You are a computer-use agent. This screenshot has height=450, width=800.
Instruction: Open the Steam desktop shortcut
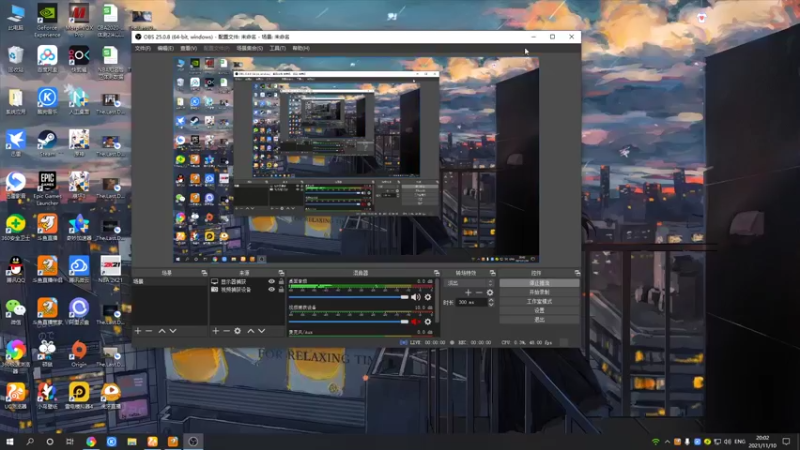[47, 143]
